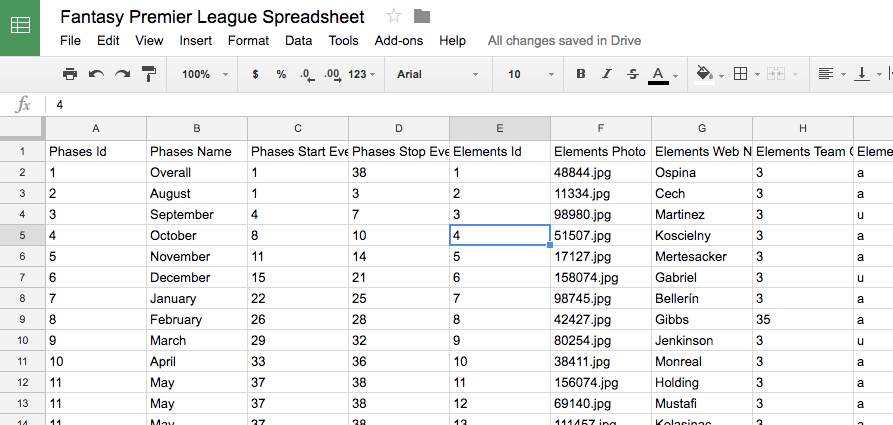Open the move-to-folder icon
The image size is (893, 425).
click(x=422, y=16)
